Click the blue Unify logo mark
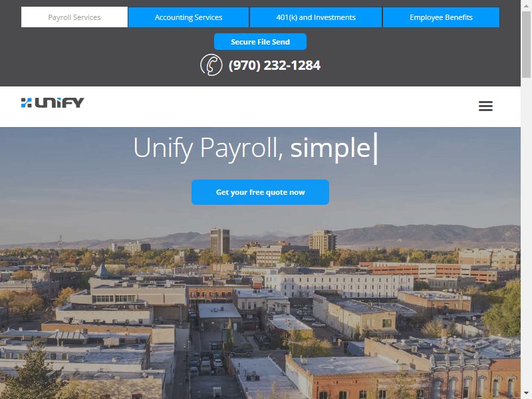The height and width of the screenshot is (399, 532). click(26, 102)
